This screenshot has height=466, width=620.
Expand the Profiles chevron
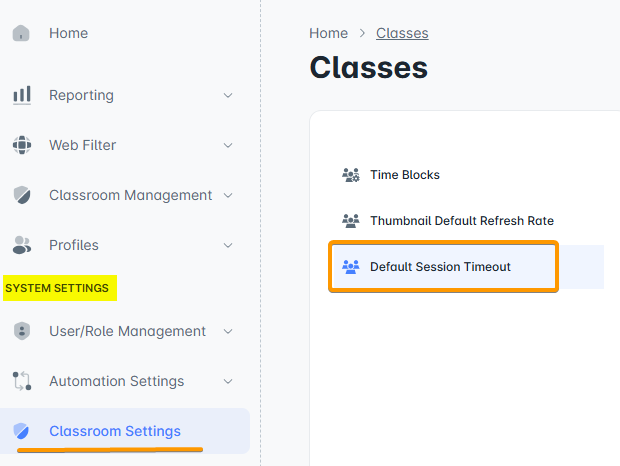pyautogui.click(x=228, y=245)
